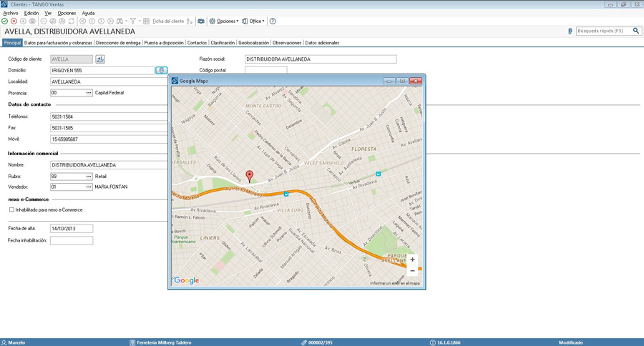Open the Opciones menu in menu bar

pyautogui.click(x=67, y=13)
